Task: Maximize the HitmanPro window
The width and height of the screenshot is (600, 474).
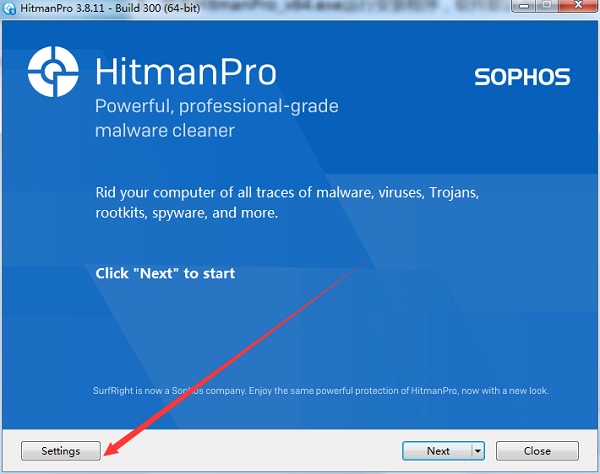Action: [x=547, y=6]
